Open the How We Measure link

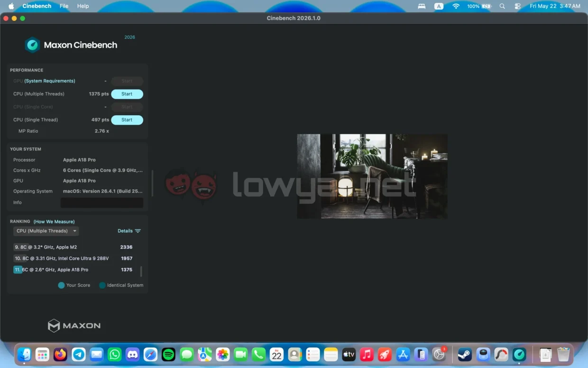tap(54, 221)
